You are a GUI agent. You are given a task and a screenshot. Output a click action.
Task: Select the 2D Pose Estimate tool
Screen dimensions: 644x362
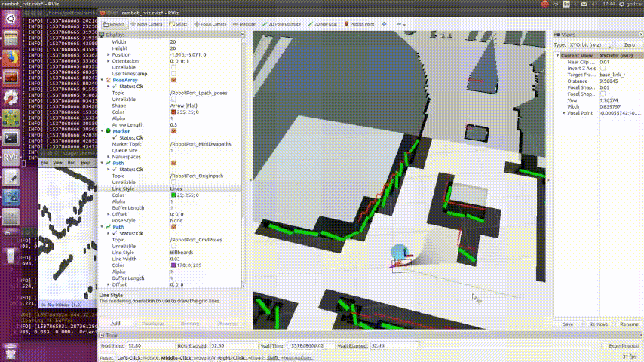point(283,24)
